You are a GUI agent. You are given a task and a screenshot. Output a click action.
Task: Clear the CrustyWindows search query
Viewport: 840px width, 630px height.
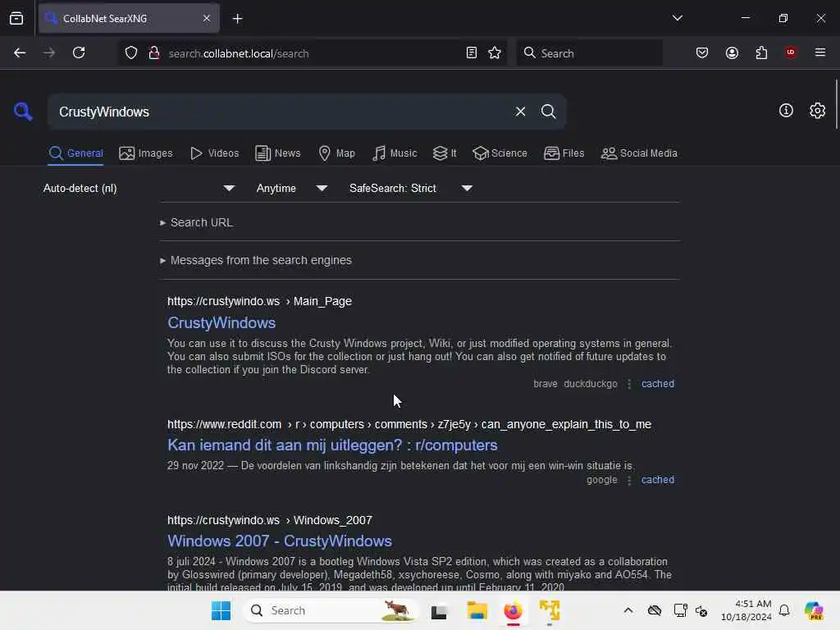[x=520, y=112]
